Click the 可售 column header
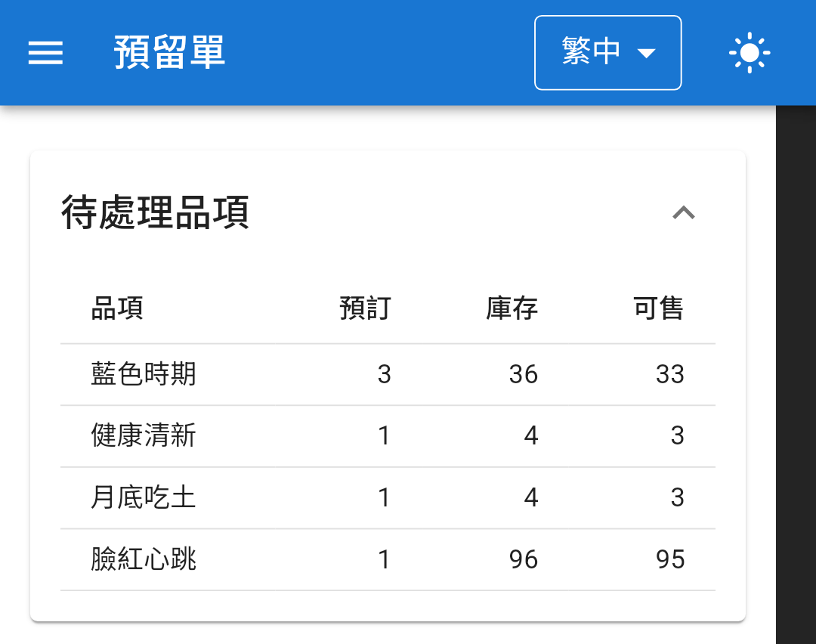 tap(658, 308)
